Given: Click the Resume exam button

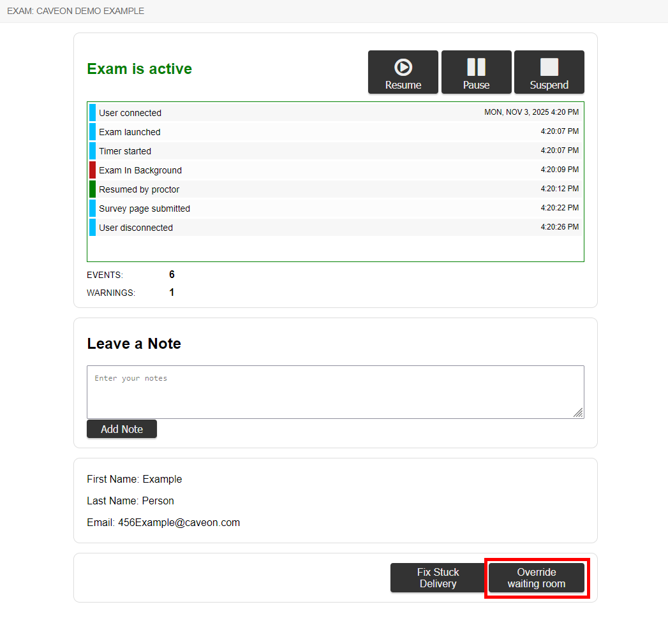Looking at the screenshot, I should (403, 72).
